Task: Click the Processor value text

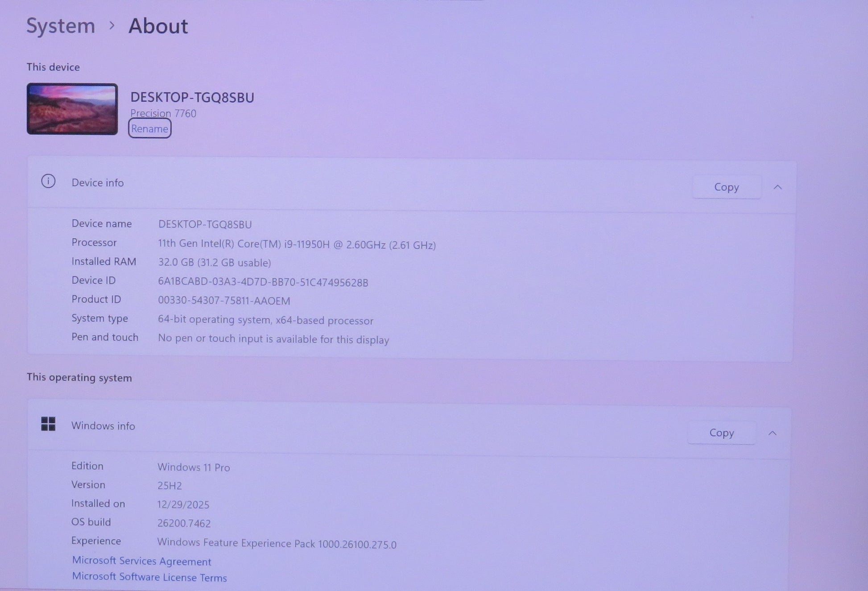Action: pyautogui.click(x=297, y=244)
